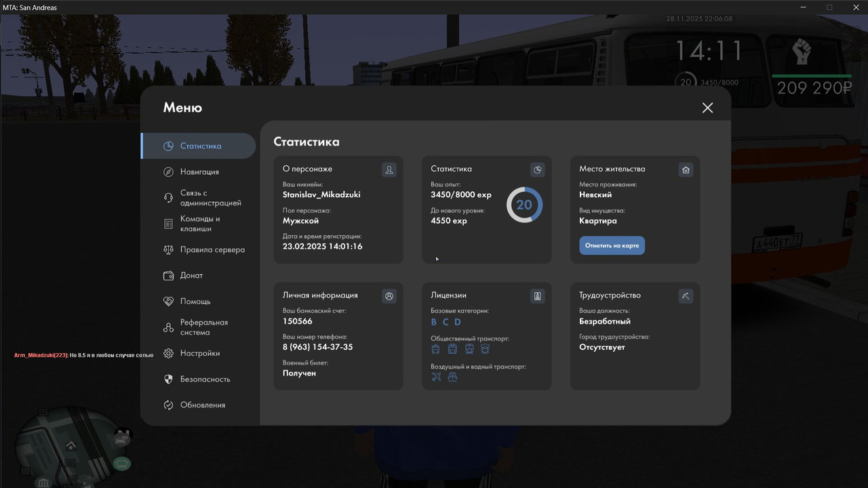Click the bank account number 150566

[298, 321]
